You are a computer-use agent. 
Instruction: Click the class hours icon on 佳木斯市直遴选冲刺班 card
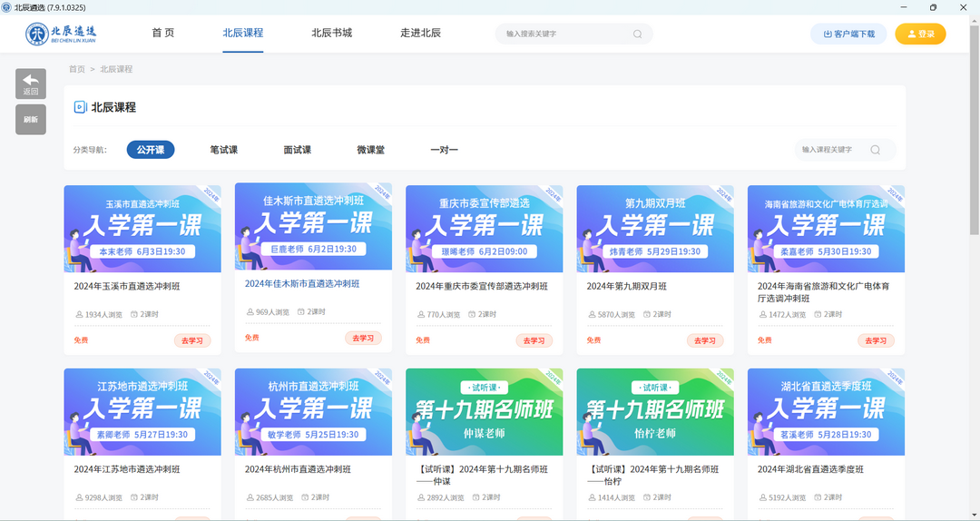click(x=300, y=311)
